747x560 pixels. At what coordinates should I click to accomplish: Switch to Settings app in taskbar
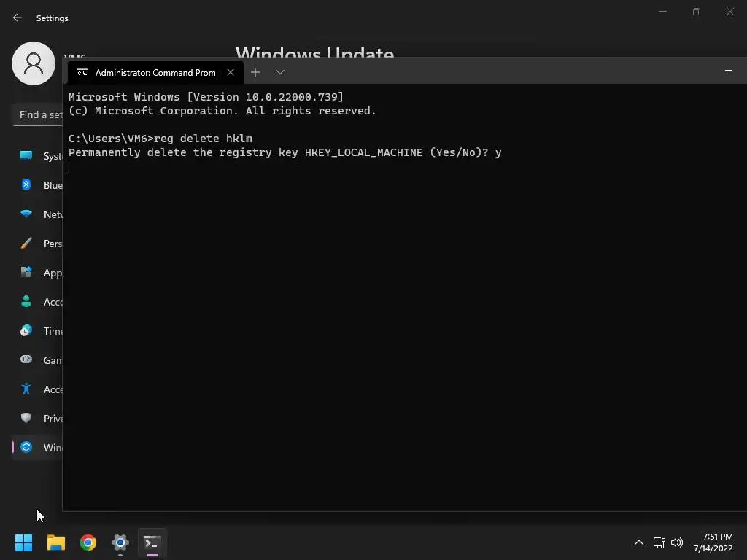120,542
